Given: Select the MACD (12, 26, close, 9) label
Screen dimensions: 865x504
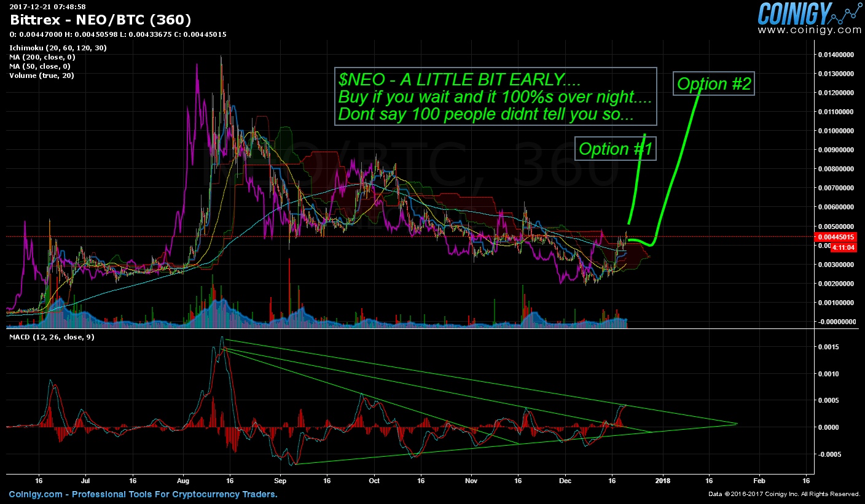Looking at the screenshot, I should (x=52, y=337).
